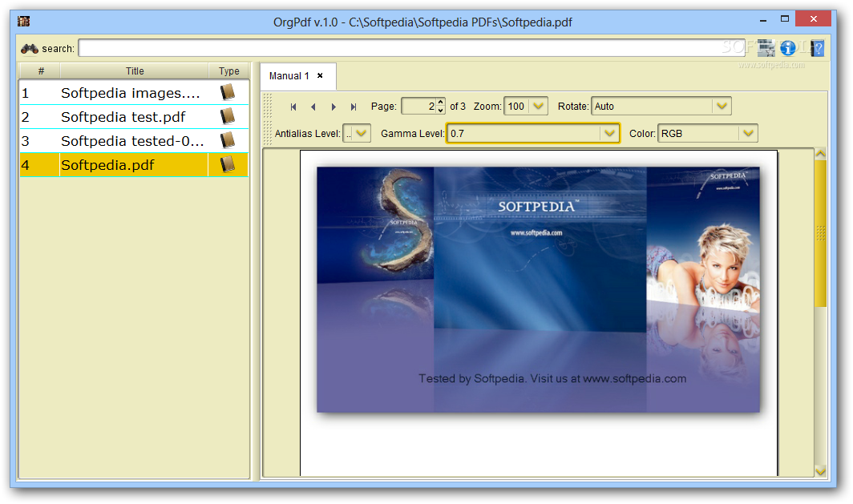Click the vertical scrollbar thumb
The image size is (853, 504).
tap(820, 233)
